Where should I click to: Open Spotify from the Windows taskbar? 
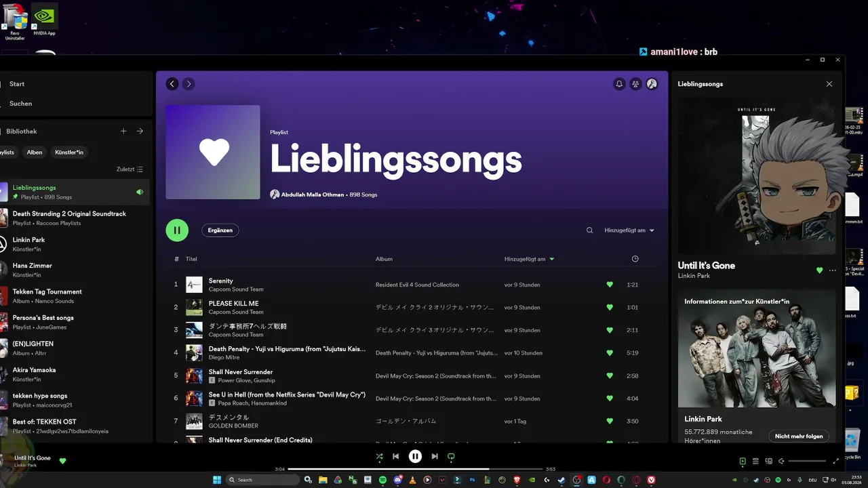click(382, 480)
